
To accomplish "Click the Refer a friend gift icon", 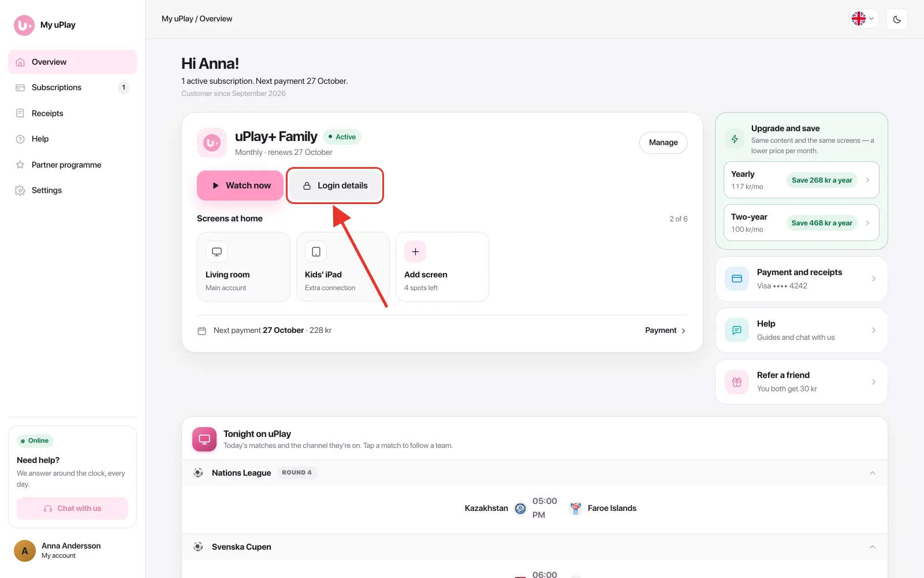I will pyautogui.click(x=737, y=382).
